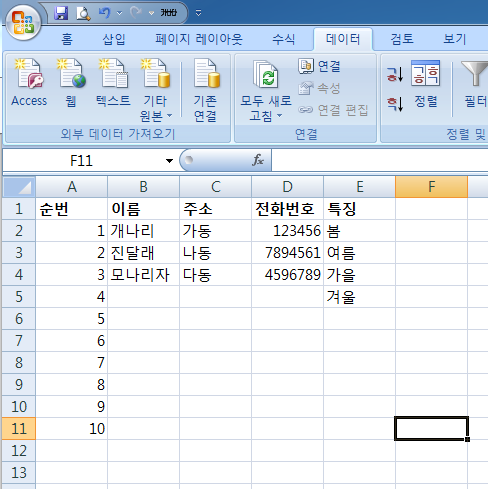The image size is (488, 489).
Task: Select column E header
Action: point(359,187)
